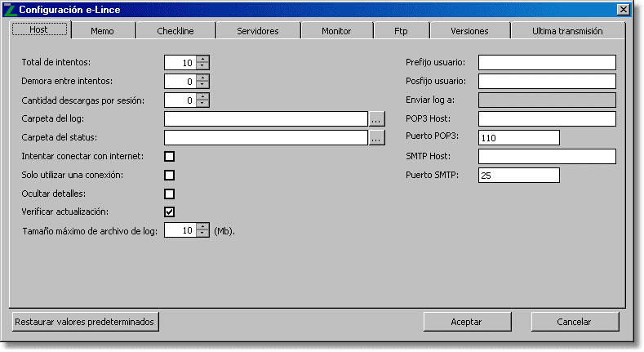Image resolution: width=644 pixels, height=352 pixels.
Task: Open the Ultima transmisión tab
Action: pos(567,31)
